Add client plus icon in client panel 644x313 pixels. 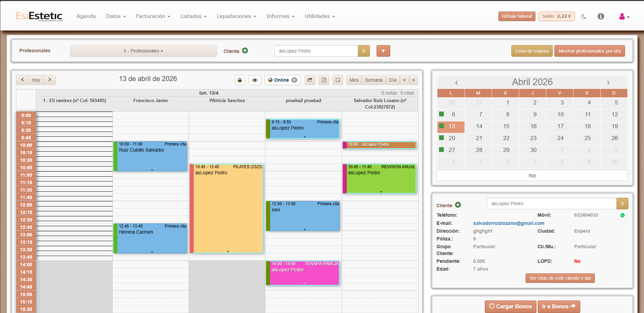click(x=458, y=205)
